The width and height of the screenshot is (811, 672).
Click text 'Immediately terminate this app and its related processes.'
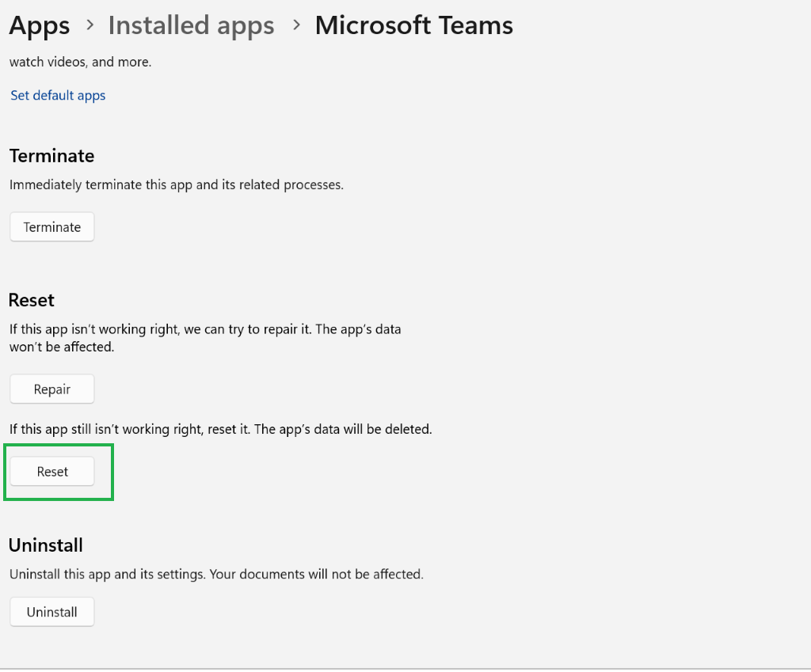click(177, 184)
